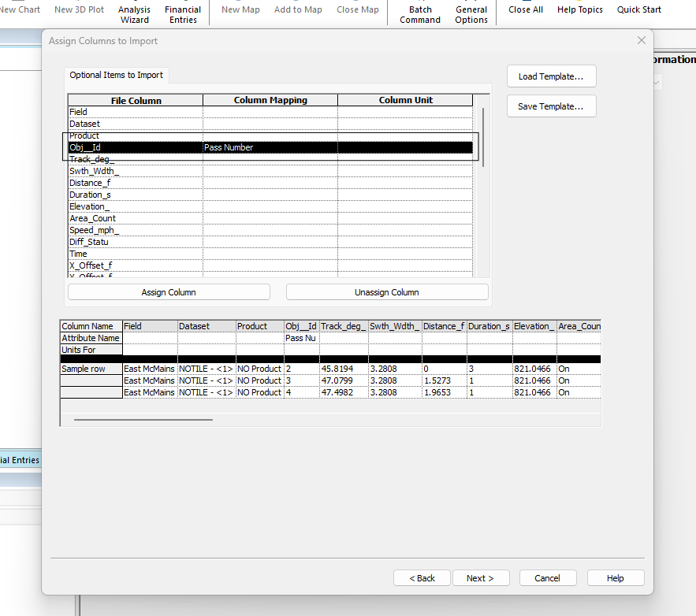696x616 pixels.
Task: Click the Save Template button
Action: (551, 106)
